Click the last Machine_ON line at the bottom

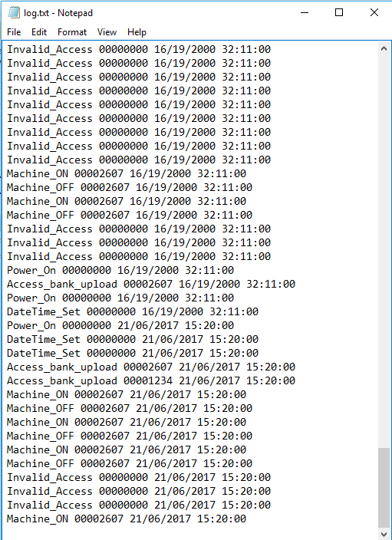(x=127, y=519)
